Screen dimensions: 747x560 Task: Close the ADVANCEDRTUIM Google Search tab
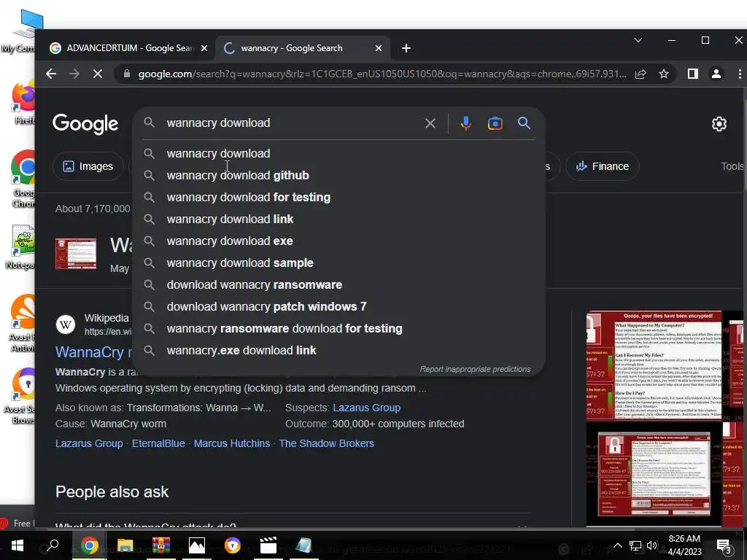(204, 48)
